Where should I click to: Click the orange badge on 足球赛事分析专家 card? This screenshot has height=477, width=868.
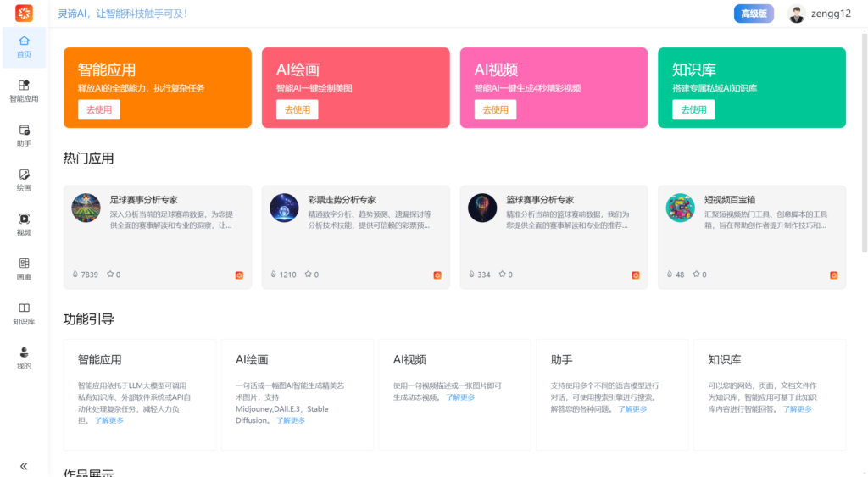pyautogui.click(x=239, y=275)
